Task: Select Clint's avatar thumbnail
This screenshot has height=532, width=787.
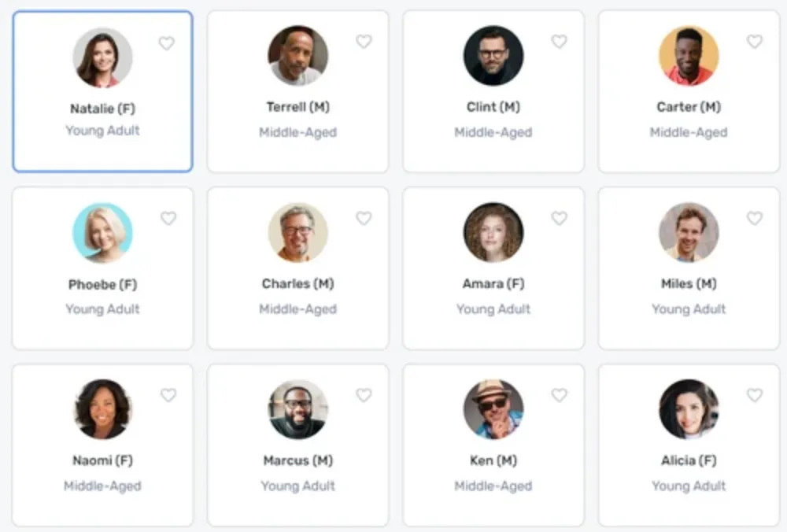Action: click(493, 55)
